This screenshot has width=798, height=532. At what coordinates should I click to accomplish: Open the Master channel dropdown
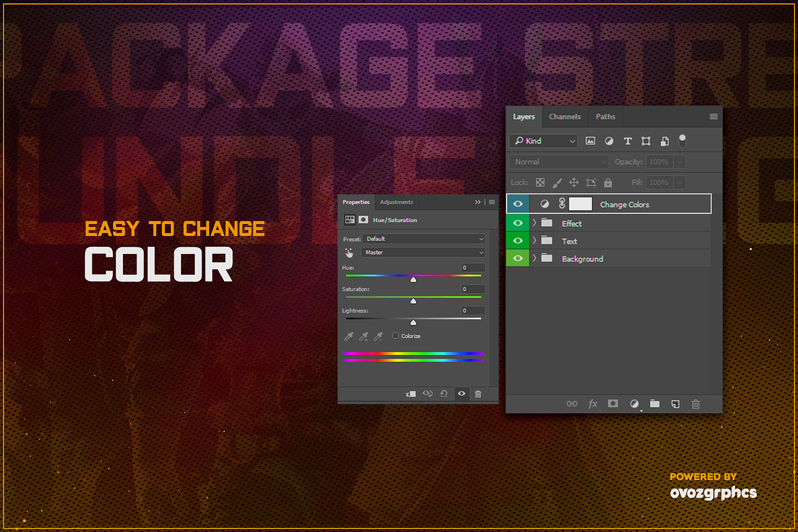pos(423,253)
